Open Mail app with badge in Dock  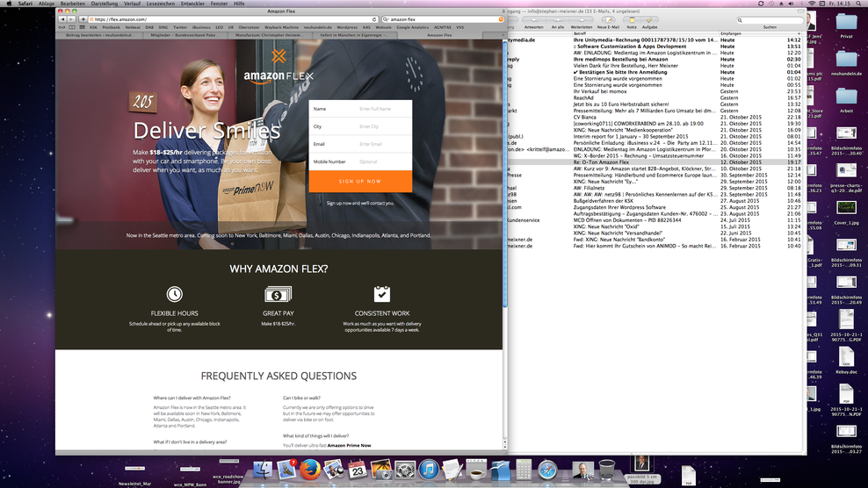point(286,470)
